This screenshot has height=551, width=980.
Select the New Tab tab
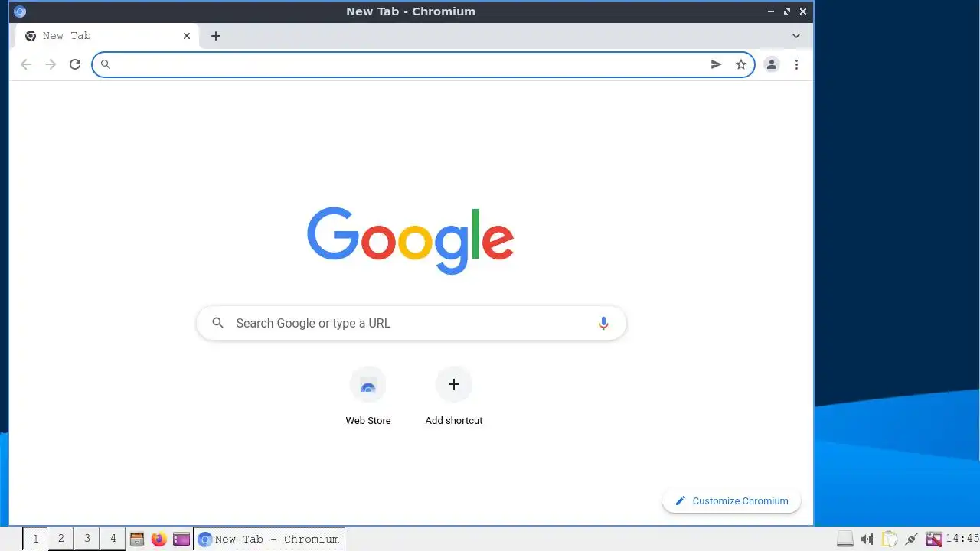[x=107, y=36]
